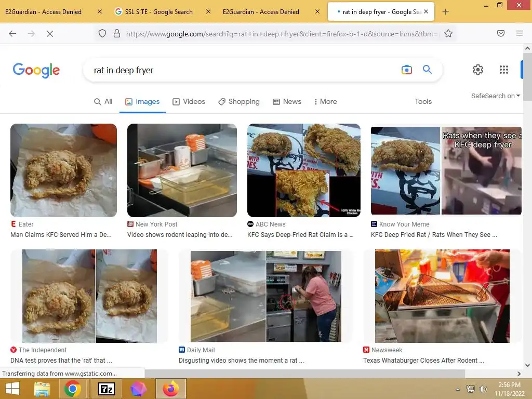Open New York Post rodent leaping video link
This screenshot has height=399, width=532.
pos(179,235)
